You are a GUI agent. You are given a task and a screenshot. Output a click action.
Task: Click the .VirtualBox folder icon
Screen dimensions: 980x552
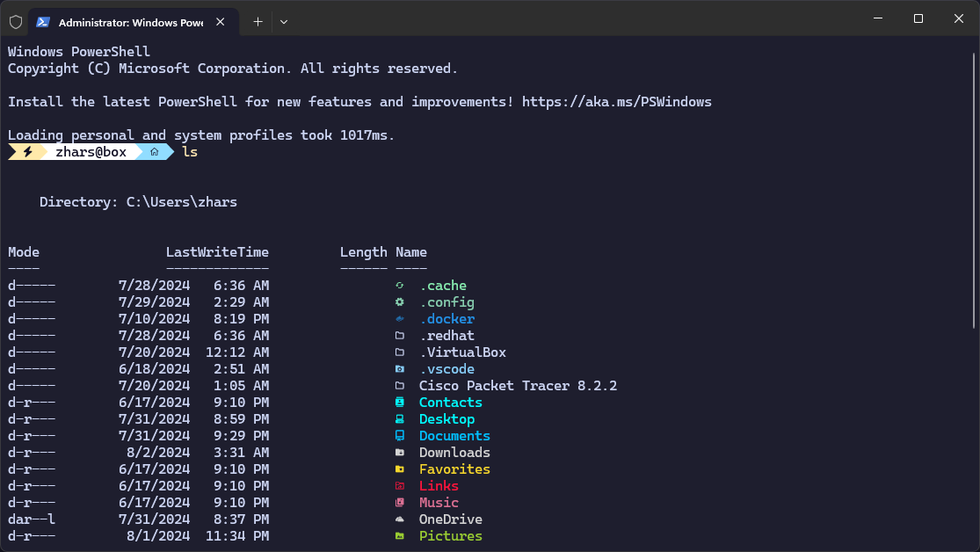click(x=400, y=352)
